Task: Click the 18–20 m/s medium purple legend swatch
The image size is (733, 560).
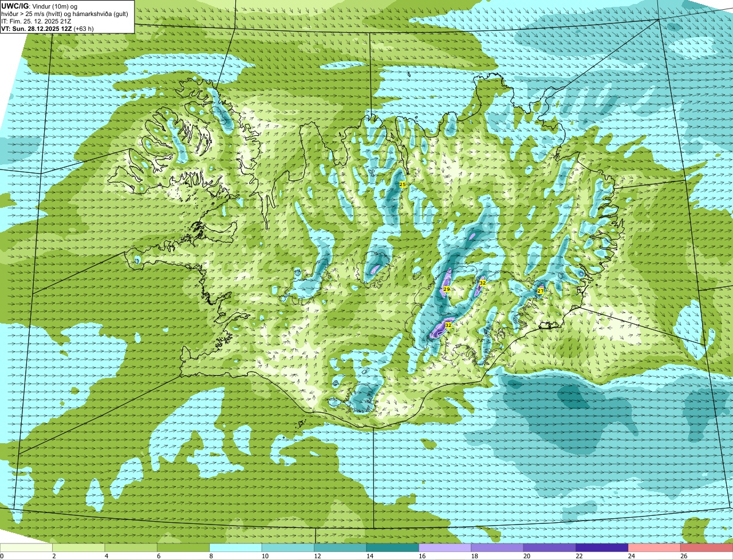Action: click(x=497, y=548)
